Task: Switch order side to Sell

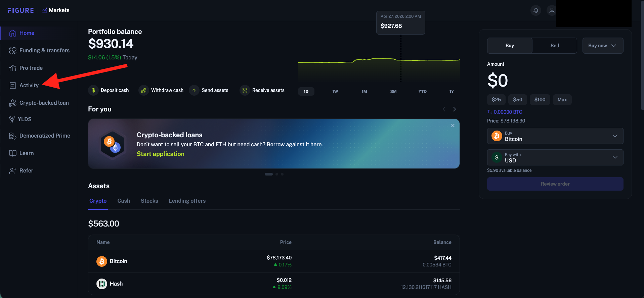Action: [555, 46]
